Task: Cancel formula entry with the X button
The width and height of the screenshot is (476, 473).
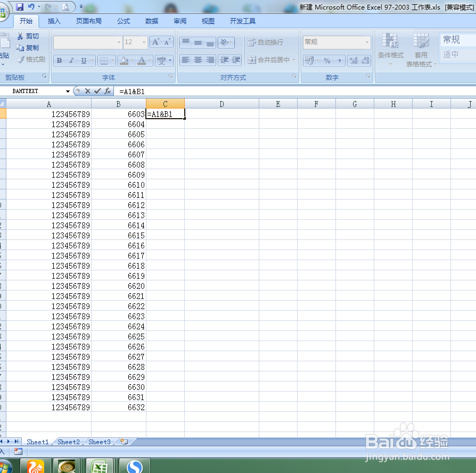Action: [88, 91]
